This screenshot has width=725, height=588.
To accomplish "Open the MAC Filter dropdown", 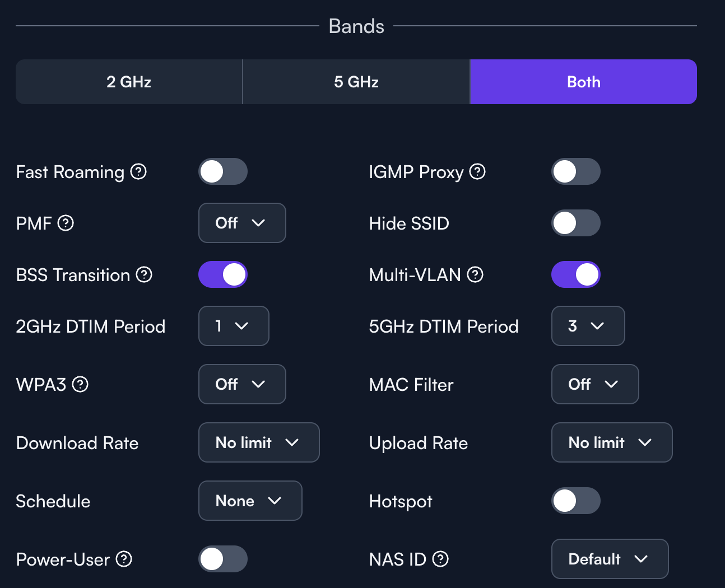I will pos(594,384).
